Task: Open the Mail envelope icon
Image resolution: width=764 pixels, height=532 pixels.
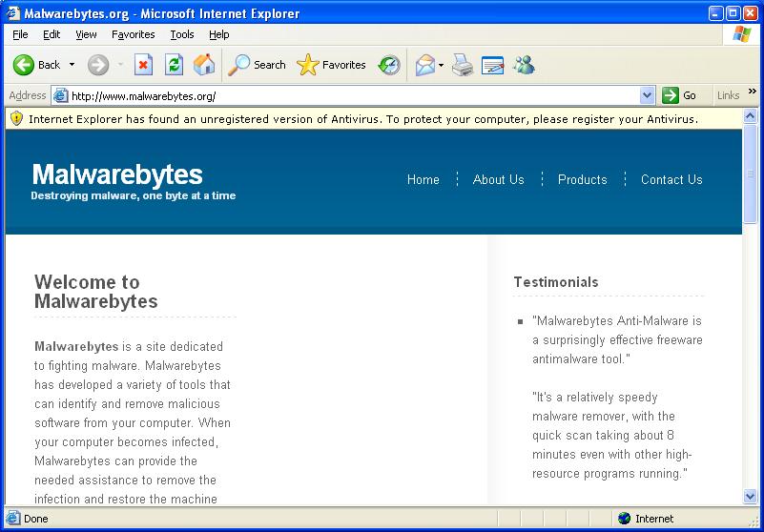Action: point(425,65)
